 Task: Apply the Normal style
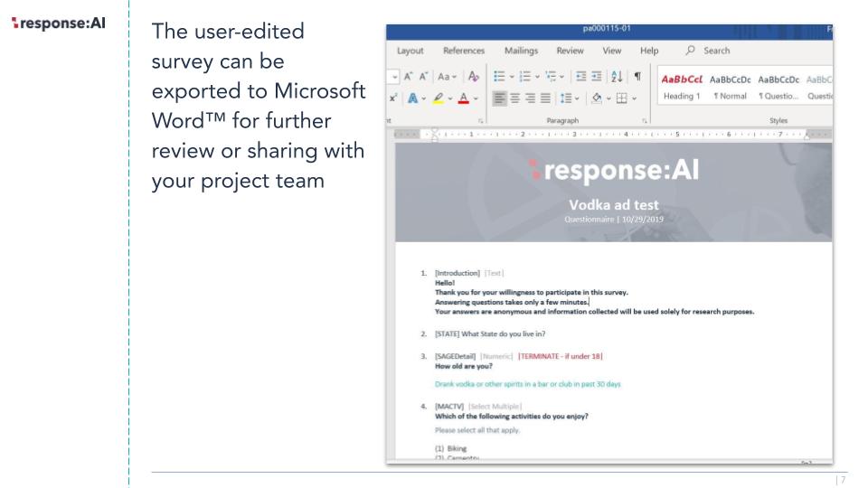[731, 88]
